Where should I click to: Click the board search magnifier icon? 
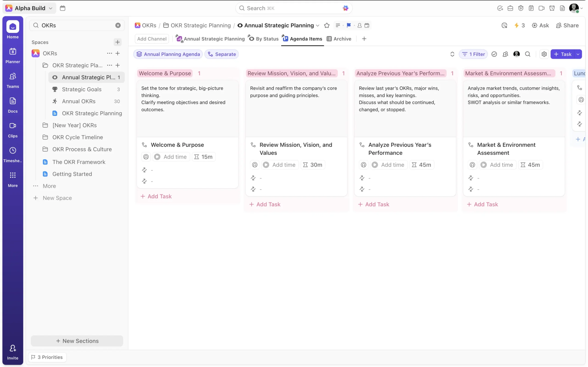coord(528,54)
